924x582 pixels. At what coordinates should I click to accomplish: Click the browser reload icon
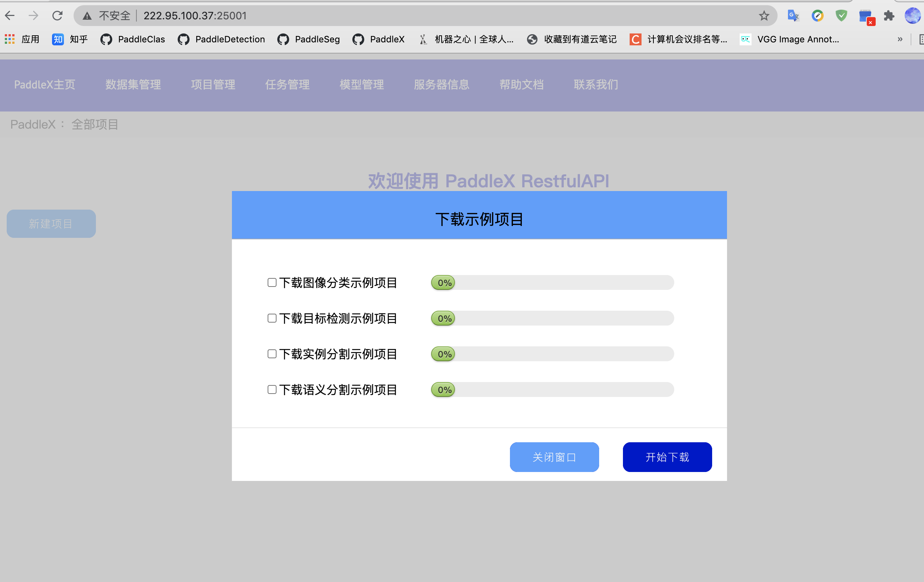(57, 16)
